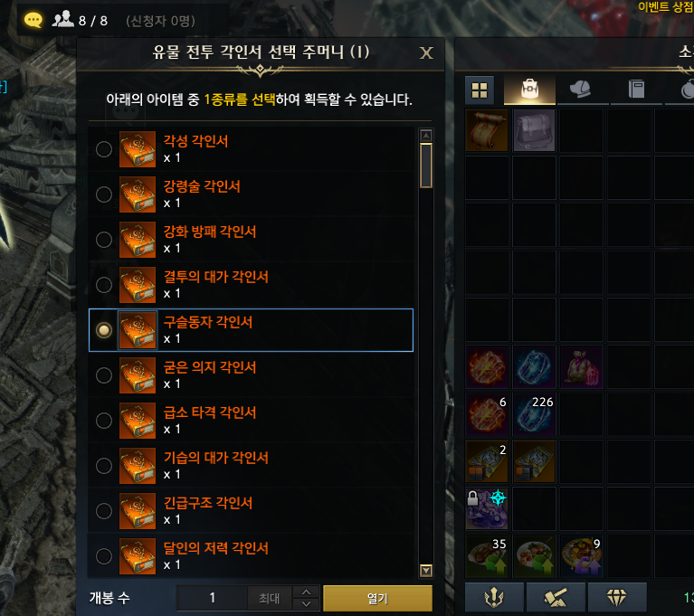Select 각성 각인서 radio button

point(104,149)
